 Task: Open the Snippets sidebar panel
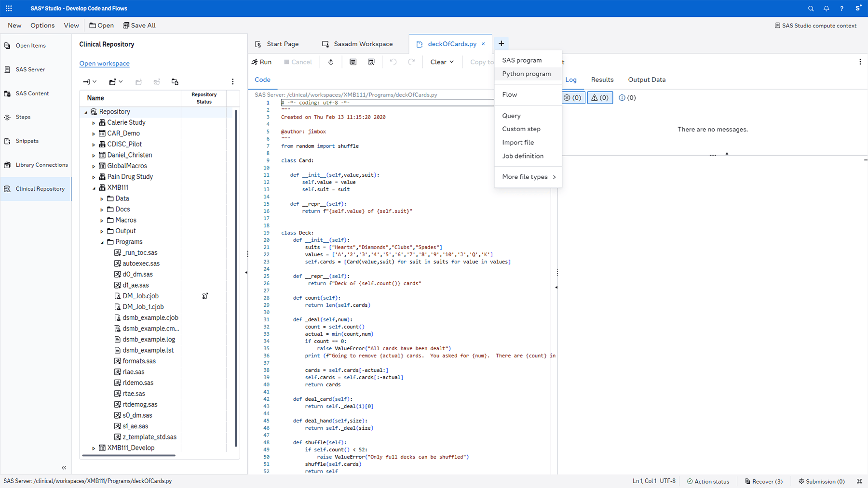(x=27, y=141)
